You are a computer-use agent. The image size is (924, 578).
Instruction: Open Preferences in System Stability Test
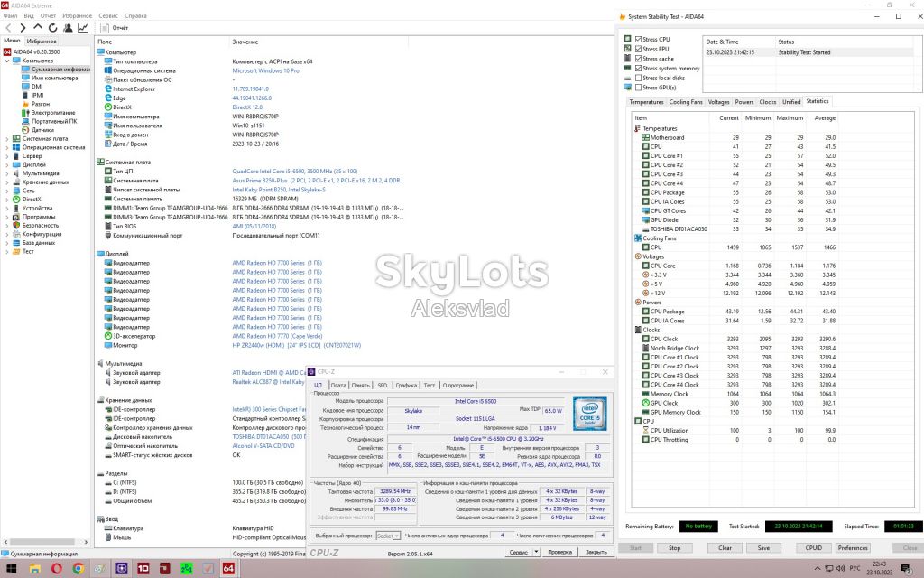[853, 548]
